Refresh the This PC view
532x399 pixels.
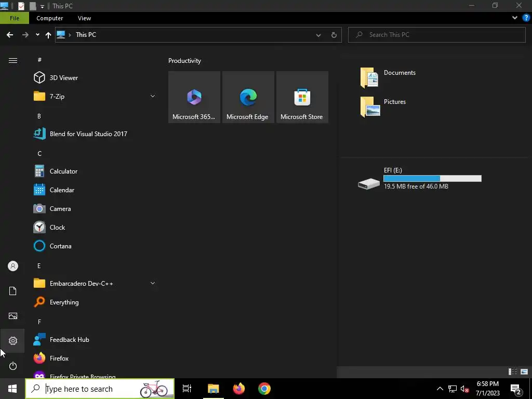[334, 35]
